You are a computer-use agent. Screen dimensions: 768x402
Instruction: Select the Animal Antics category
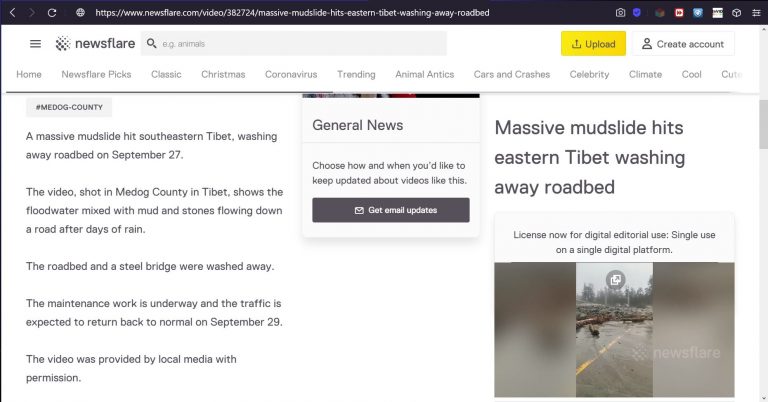point(425,74)
